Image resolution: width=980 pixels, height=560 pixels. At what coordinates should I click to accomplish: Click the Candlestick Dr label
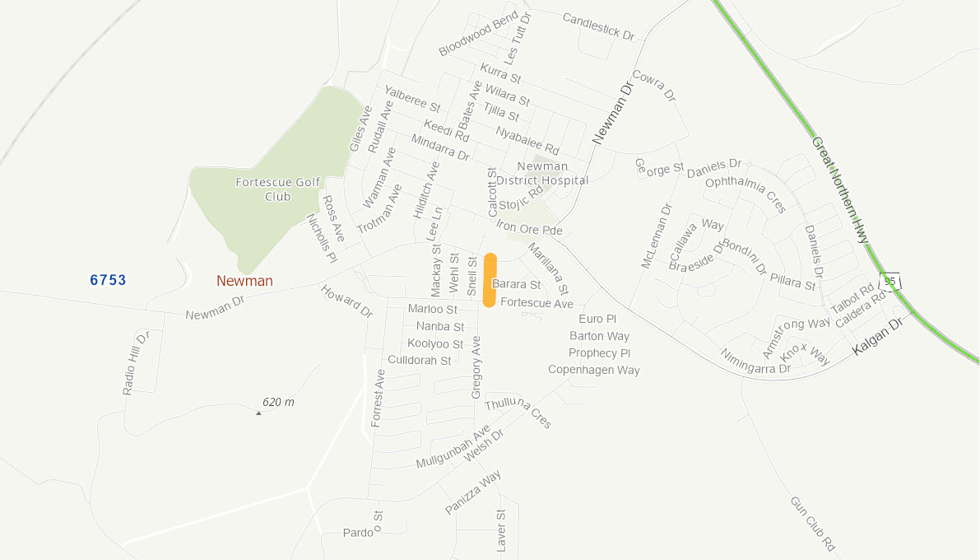[599, 27]
